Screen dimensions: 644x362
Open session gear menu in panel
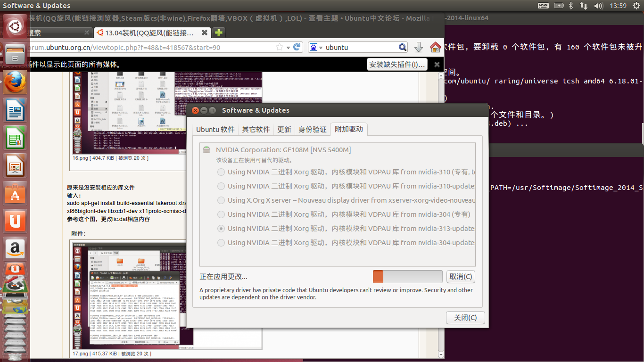pyautogui.click(x=636, y=6)
